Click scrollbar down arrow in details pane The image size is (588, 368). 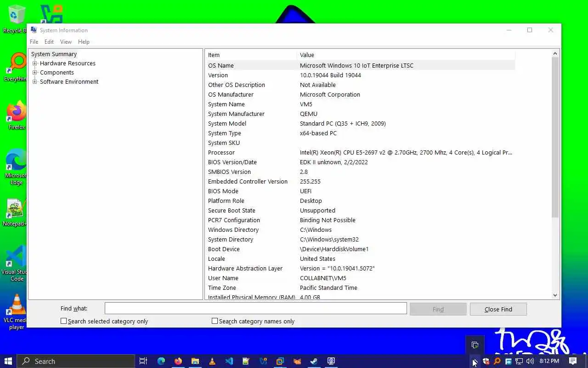pos(555,295)
